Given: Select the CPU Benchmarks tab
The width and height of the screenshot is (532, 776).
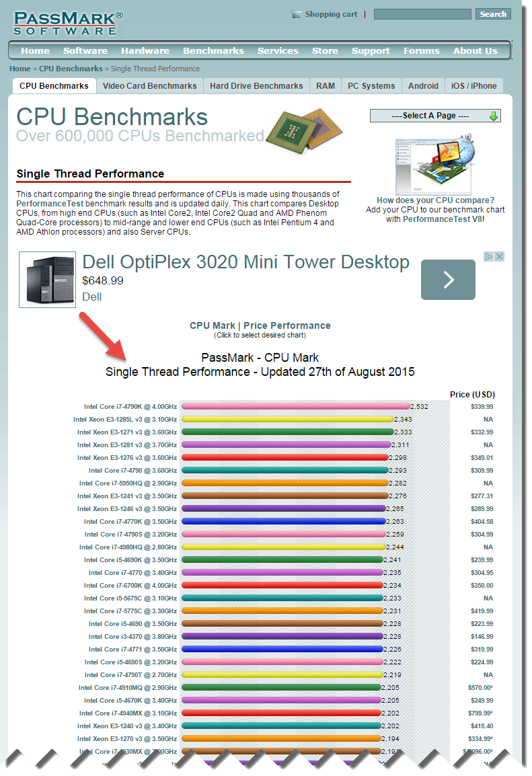Looking at the screenshot, I should point(54,86).
